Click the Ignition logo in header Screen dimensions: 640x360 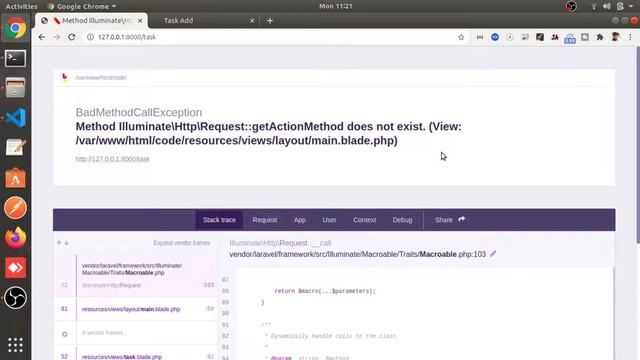tap(64, 77)
